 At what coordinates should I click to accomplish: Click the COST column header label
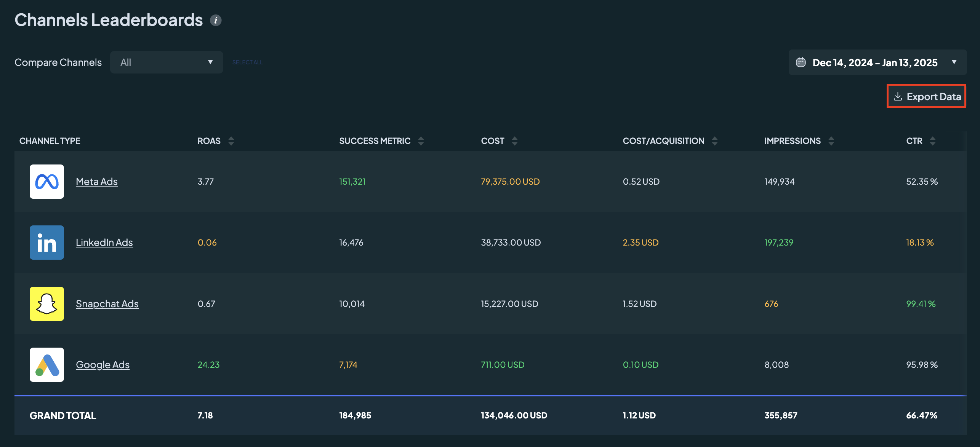[x=493, y=141]
